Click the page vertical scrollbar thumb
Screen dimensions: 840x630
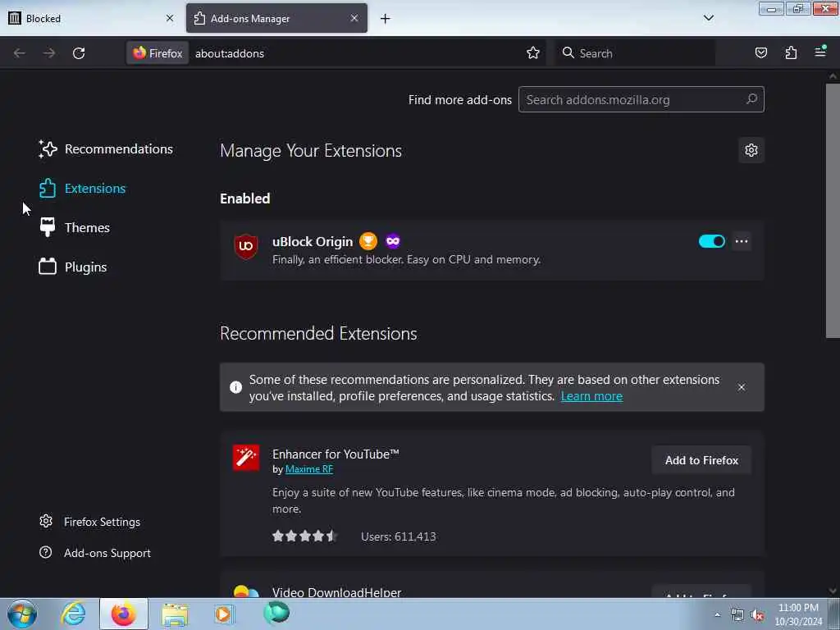tap(833, 211)
